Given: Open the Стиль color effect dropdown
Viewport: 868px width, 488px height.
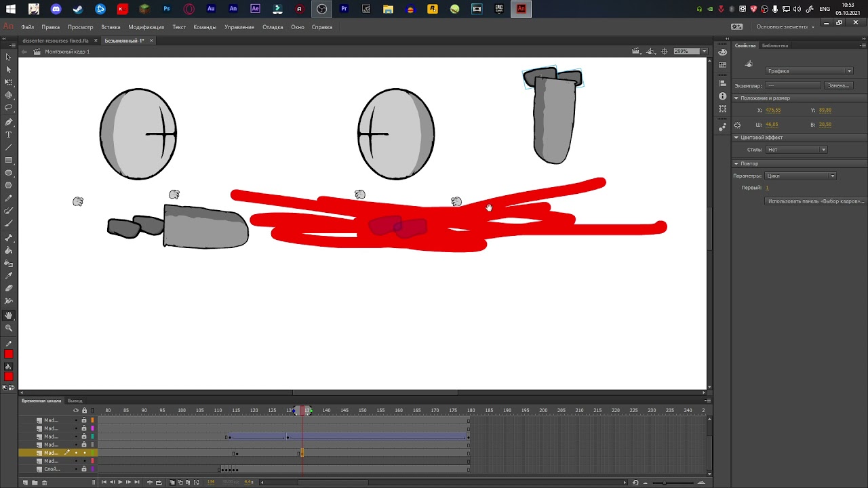Looking at the screenshot, I should tap(796, 150).
